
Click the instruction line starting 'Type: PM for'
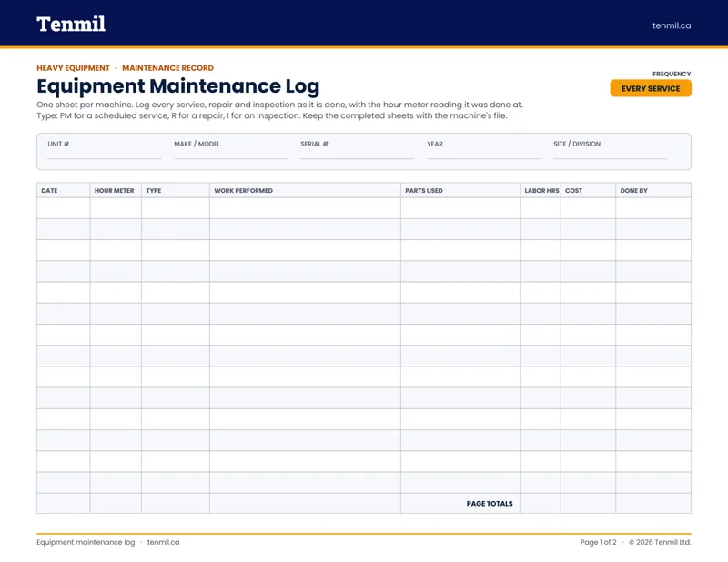[x=271, y=115]
